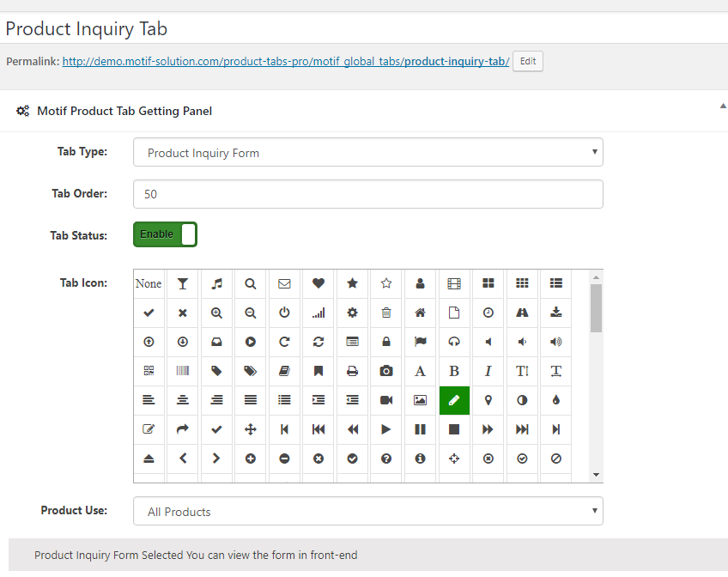Select the lock icon in the grid
The width and height of the screenshot is (728, 577).
[x=385, y=342]
